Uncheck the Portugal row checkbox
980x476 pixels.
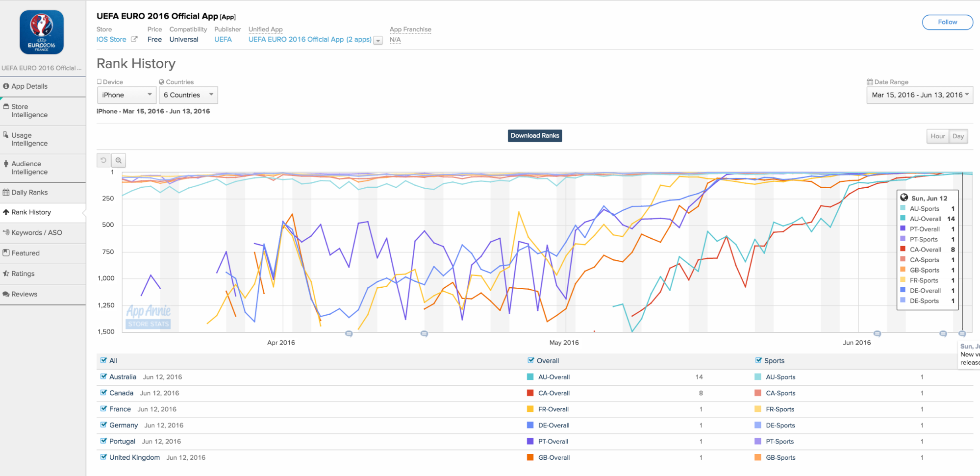pos(103,441)
